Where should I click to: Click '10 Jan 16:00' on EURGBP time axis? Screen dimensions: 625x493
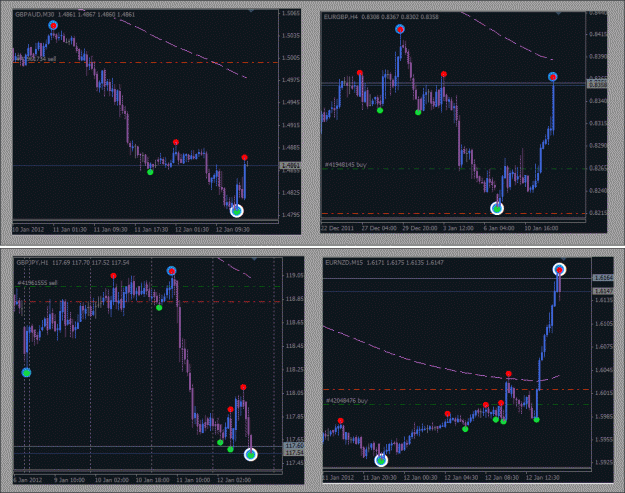pyautogui.click(x=541, y=228)
